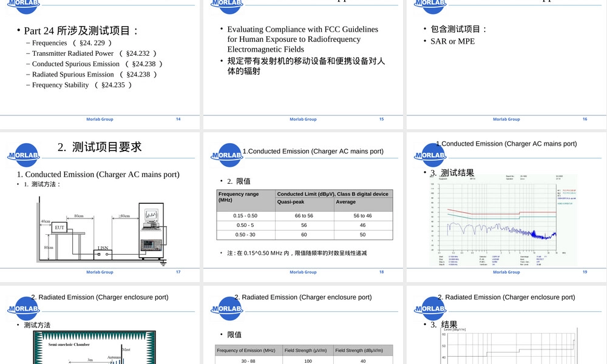Click the LISN box in setup diagram
This screenshot has width=607, height=364.
[x=103, y=254]
